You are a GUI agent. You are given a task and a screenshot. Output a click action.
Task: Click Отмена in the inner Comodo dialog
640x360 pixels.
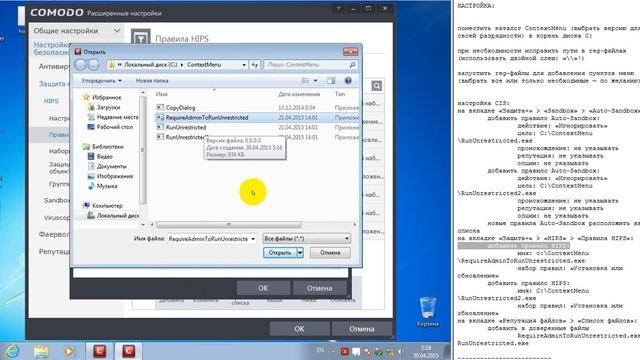[320, 288]
